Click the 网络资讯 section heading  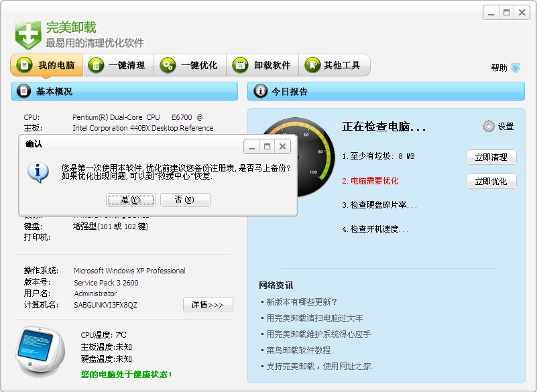coord(276,285)
